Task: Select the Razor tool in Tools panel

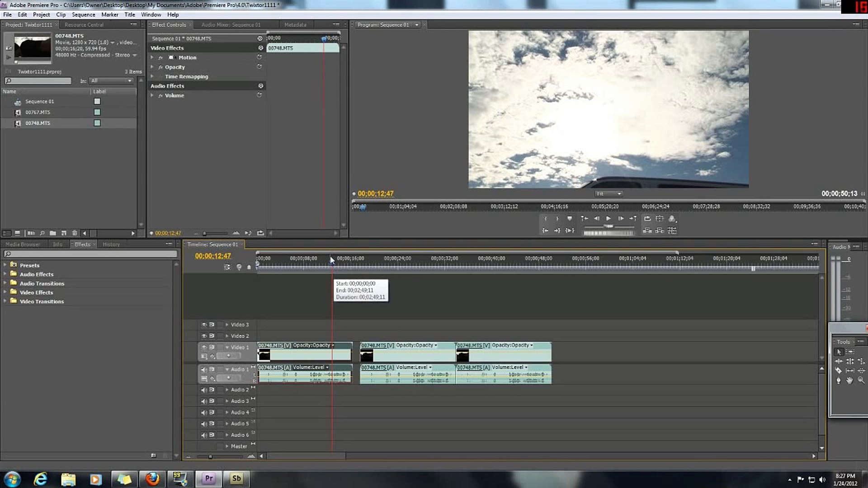Action: [x=838, y=371]
